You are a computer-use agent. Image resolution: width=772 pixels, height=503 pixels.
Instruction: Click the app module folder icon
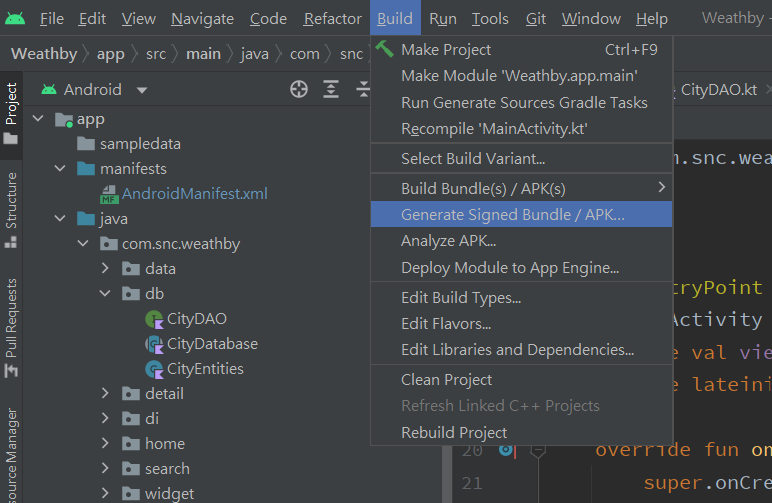coord(64,119)
